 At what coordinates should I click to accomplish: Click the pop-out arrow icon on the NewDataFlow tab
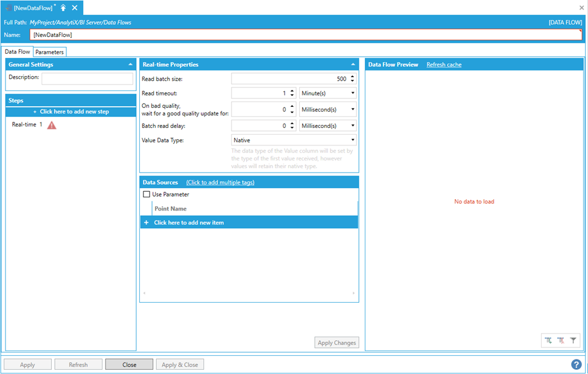pyautogui.click(x=63, y=8)
